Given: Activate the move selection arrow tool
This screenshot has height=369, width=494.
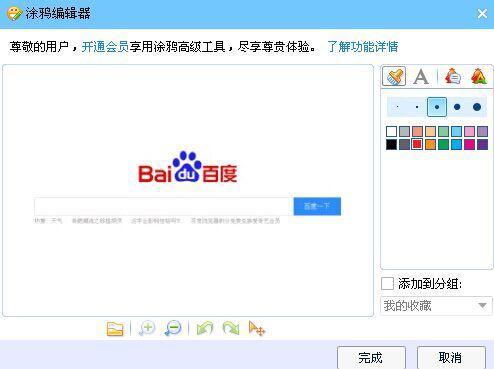Looking at the screenshot, I should (257, 329).
